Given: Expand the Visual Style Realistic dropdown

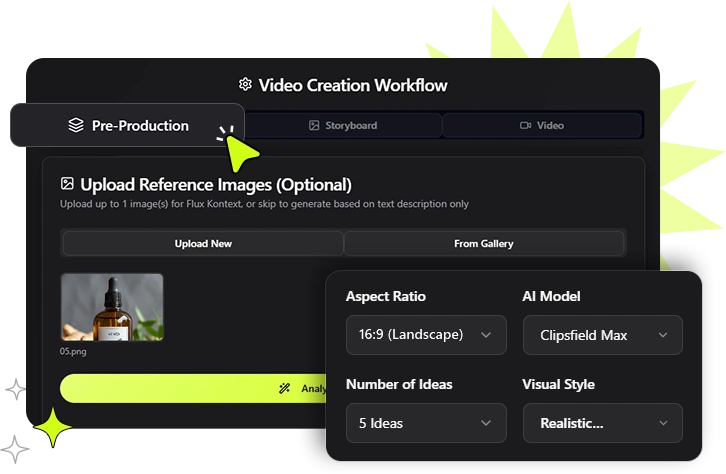Looking at the screenshot, I should pyautogui.click(x=602, y=423).
